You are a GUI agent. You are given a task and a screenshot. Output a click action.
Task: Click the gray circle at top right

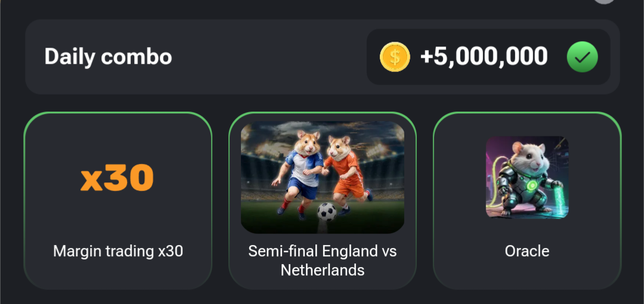pos(603,2)
